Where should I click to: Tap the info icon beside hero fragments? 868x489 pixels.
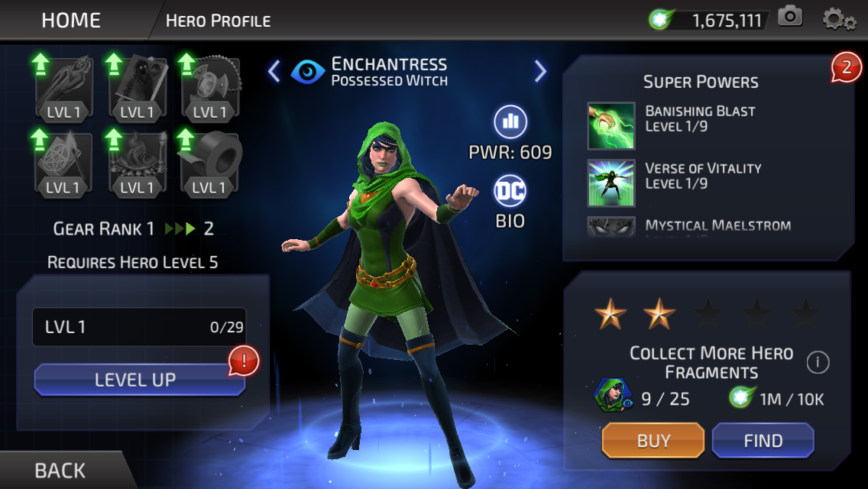[818, 363]
